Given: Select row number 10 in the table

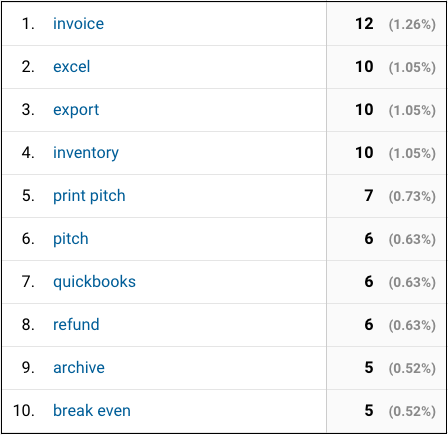Looking at the screenshot, I should (24, 411).
